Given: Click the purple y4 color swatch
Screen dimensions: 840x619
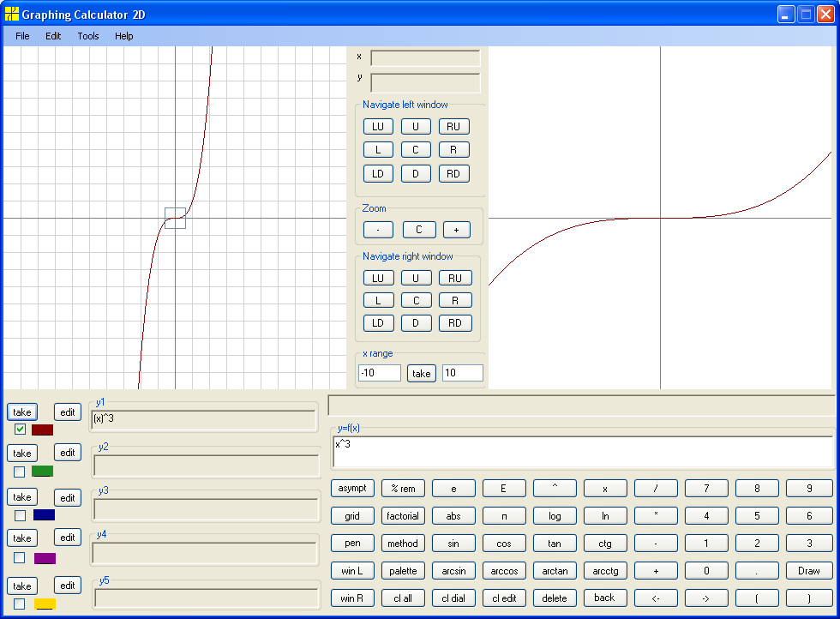Looking at the screenshot, I should pos(45,558).
